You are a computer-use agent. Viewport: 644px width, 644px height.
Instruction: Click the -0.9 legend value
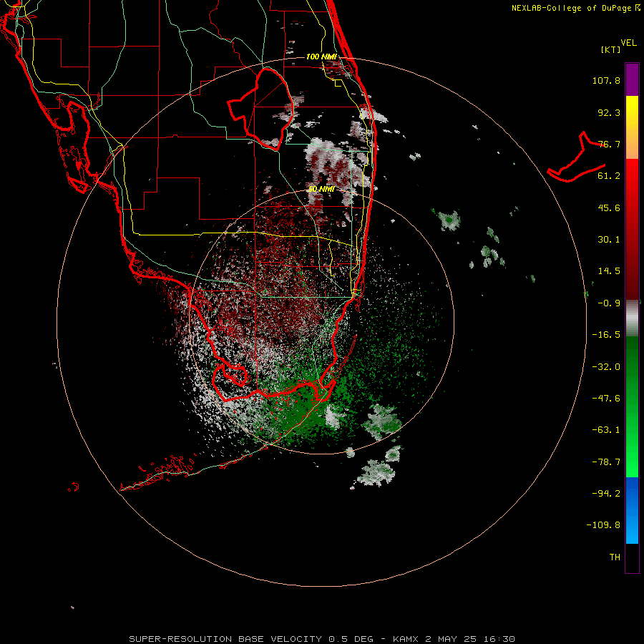click(x=609, y=303)
